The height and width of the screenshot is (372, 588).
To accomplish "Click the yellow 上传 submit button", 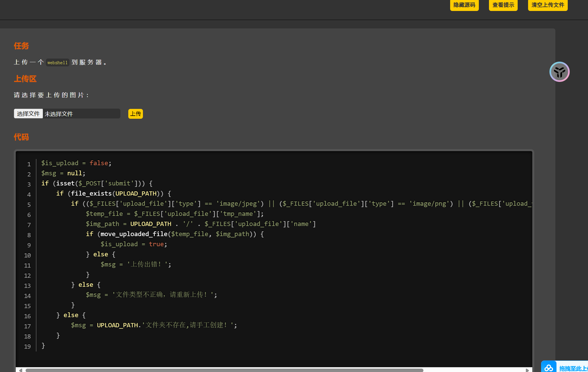I will [135, 114].
